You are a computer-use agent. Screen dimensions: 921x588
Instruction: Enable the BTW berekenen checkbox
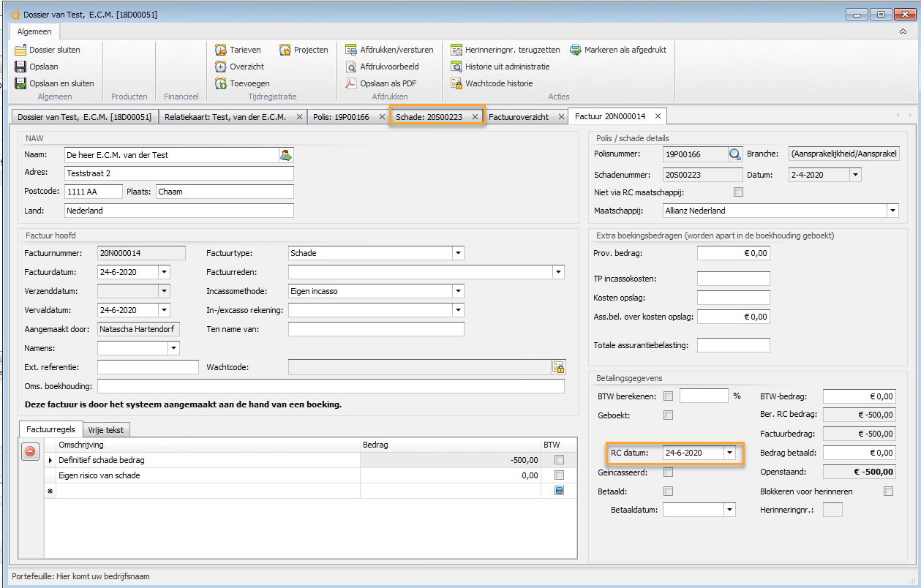(668, 396)
